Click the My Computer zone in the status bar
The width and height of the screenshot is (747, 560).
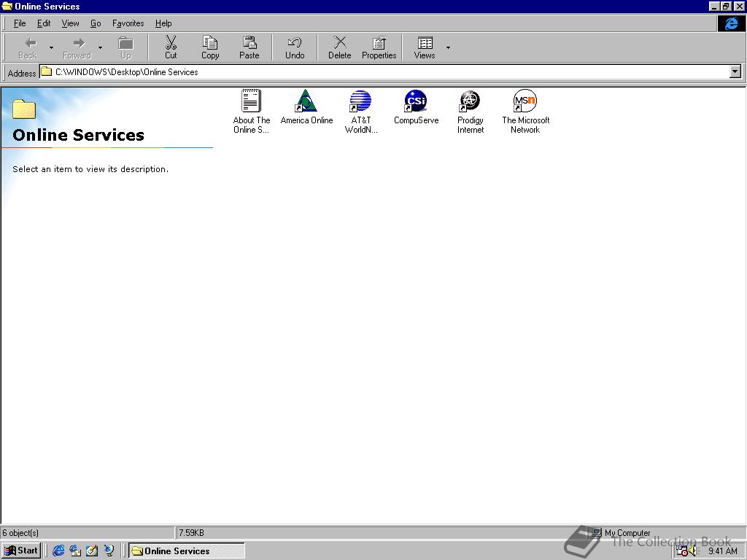click(622, 532)
